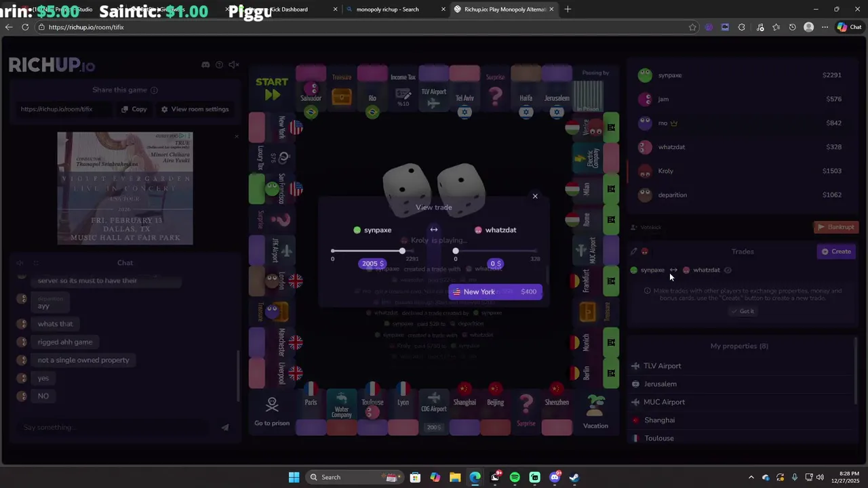Unmute game sound with the speaker icon
This screenshot has width=868, height=488.
coord(233,64)
